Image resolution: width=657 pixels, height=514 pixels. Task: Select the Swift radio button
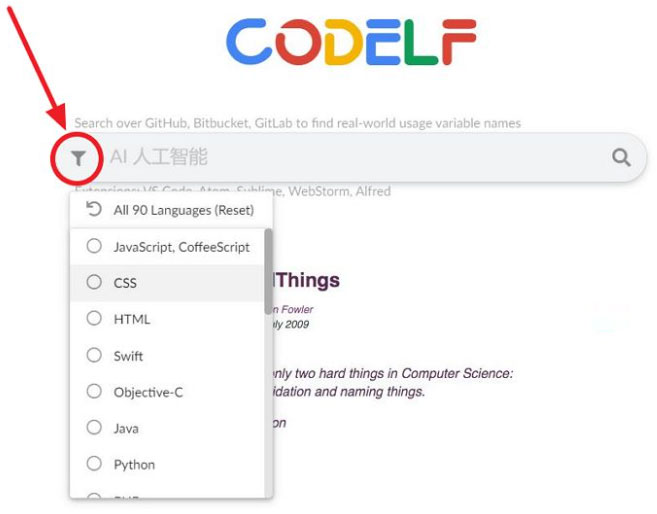(94, 355)
